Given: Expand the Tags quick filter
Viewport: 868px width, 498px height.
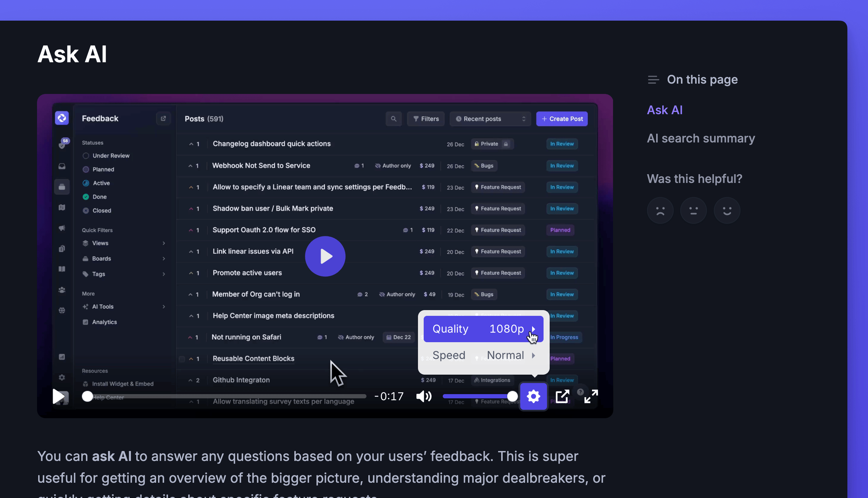Looking at the screenshot, I should tap(124, 274).
